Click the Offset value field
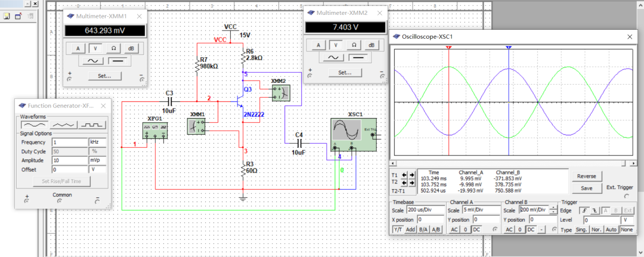Viewport: 644px width, 257px height. click(70, 169)
